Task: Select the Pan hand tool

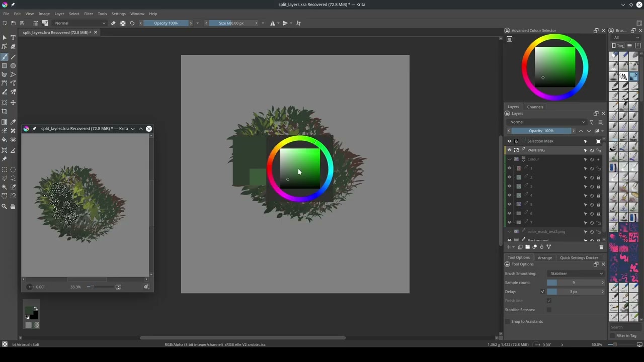Action: pyautogui.click(x=13, y=207)
